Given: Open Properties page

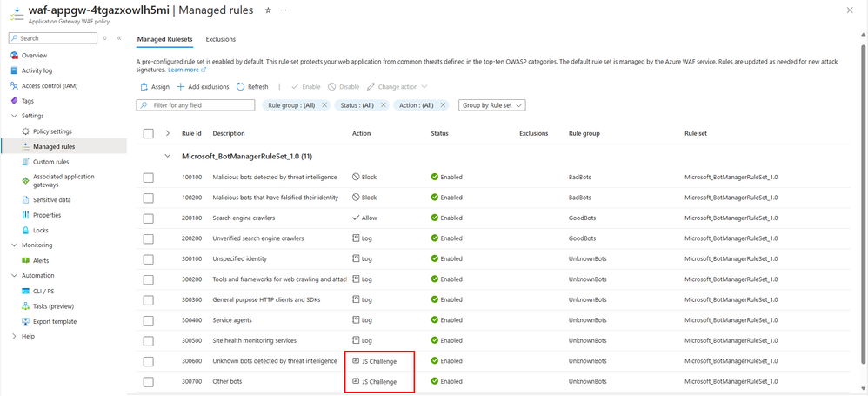Looking at the screenshot, I should pos(47,215).
